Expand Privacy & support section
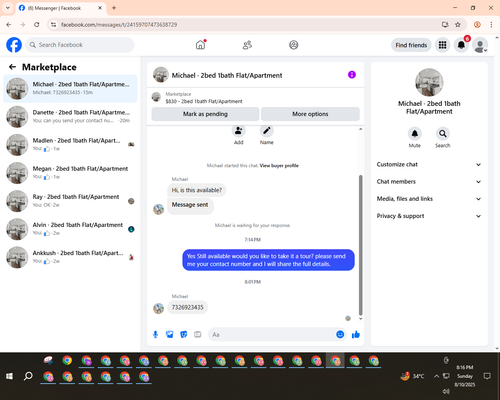This screenshot has height=400, width=500. pos(429,216)
